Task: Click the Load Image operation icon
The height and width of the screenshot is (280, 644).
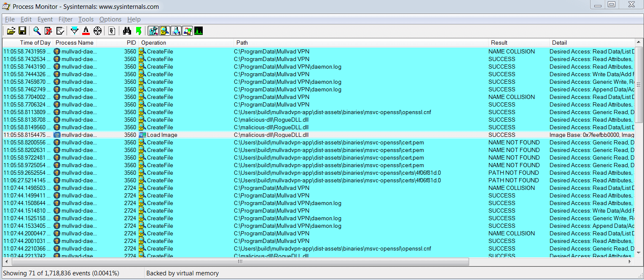Action: (x=142, y=135)
